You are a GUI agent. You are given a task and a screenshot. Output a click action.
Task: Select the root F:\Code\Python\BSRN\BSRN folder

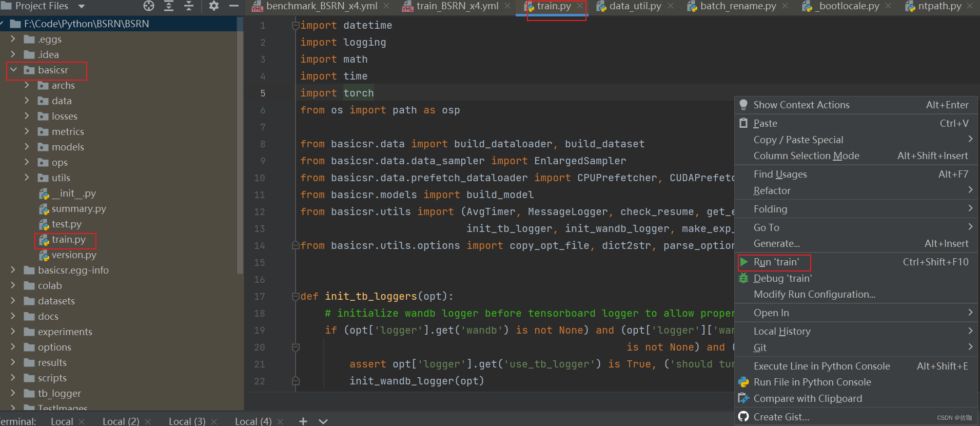pos(86,24)
